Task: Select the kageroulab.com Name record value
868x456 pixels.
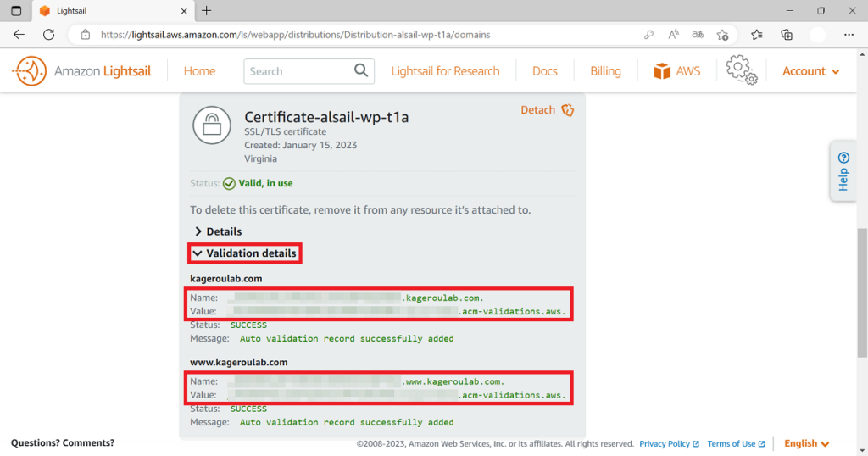Action: 356,298
